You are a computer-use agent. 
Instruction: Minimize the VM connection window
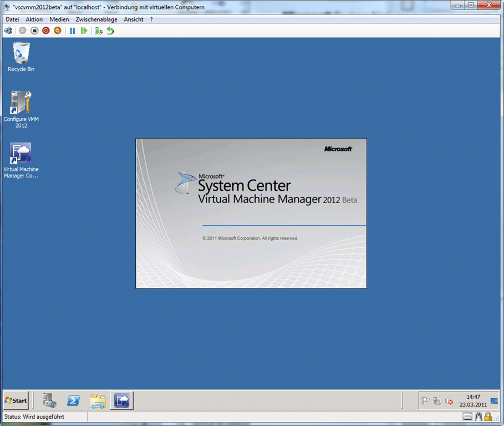tap(457, 5)
